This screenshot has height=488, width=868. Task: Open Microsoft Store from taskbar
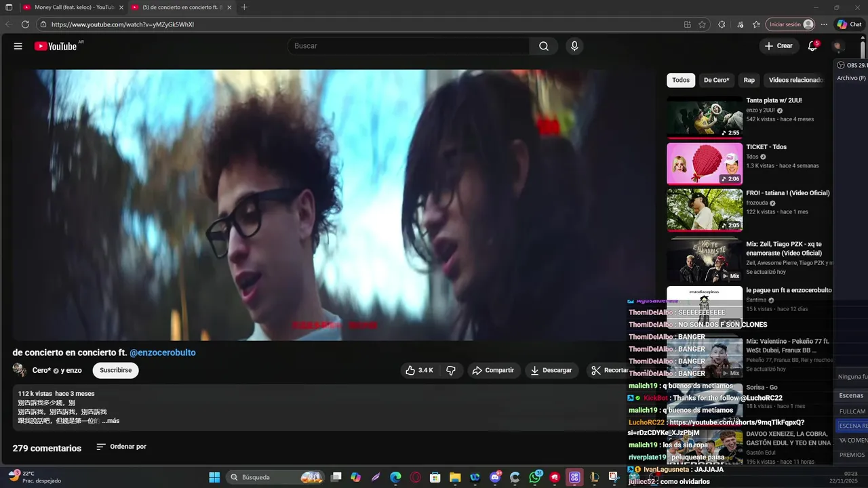[435, 477]
